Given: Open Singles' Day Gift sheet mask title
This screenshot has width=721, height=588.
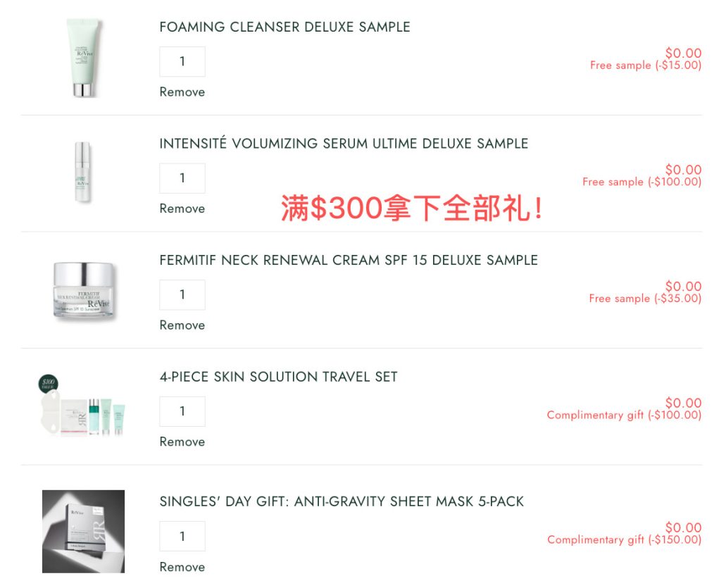Looking at the screenshot, I should (x=341, y=501).
